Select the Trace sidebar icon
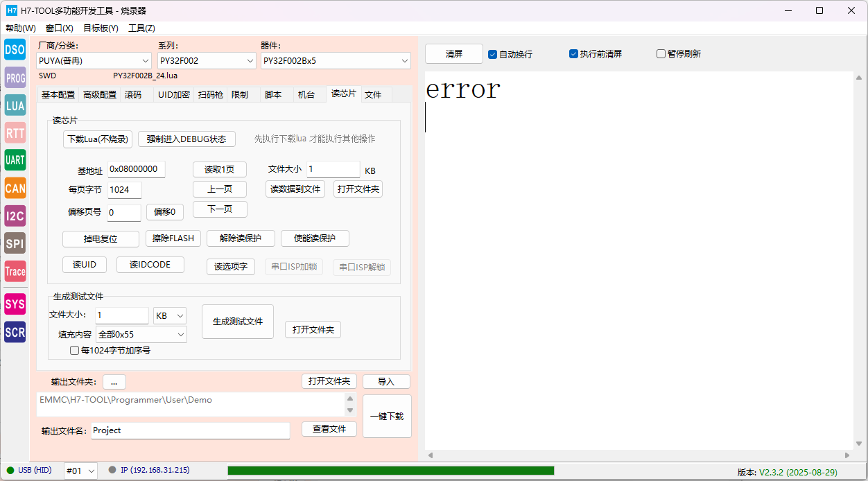Viewport: 868px width, 481px height. coord(15,271)
